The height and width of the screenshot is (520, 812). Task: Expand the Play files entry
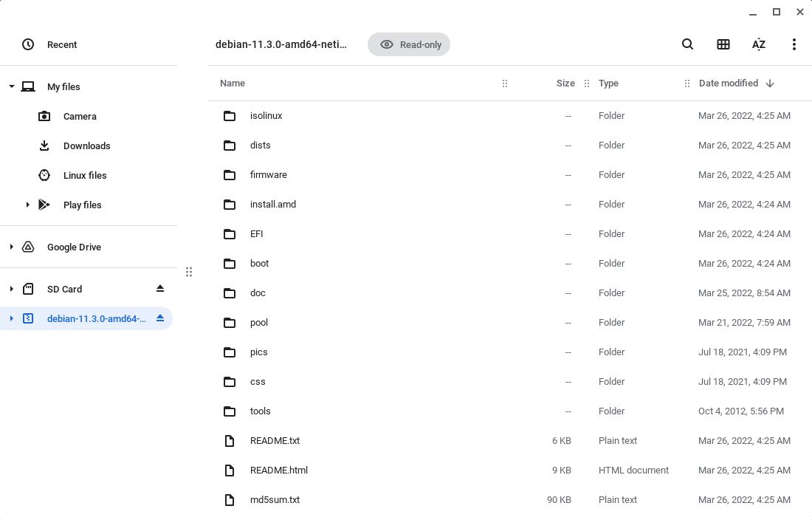pyautogui.click(x=28, y=205)
